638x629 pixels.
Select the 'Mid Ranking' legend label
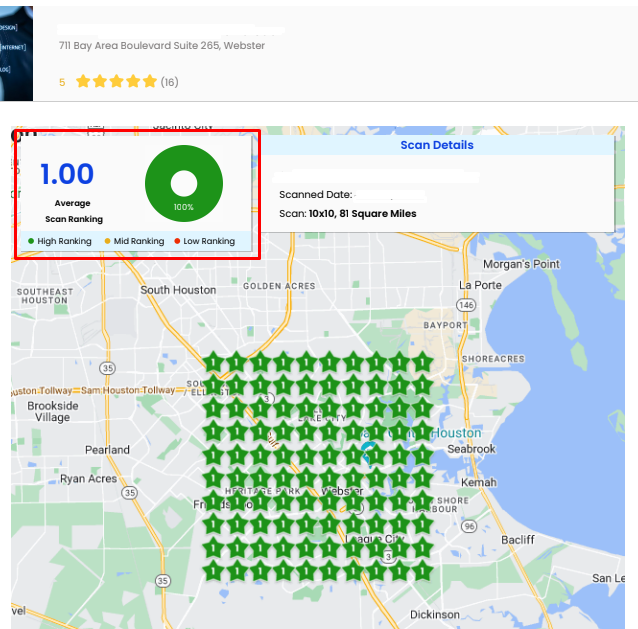(139, 241)
